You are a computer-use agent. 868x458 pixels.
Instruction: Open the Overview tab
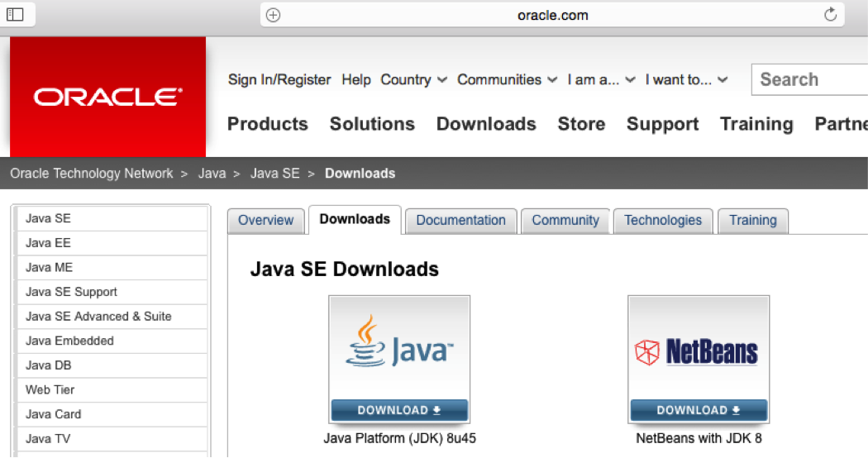265,221
